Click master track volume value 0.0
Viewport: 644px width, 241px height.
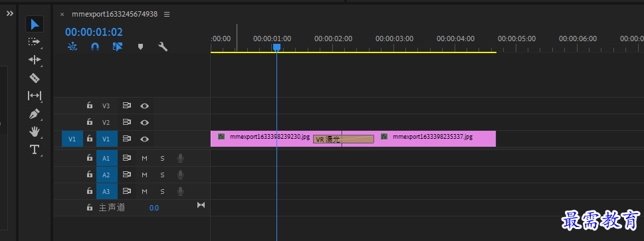[x=154, y=208]
